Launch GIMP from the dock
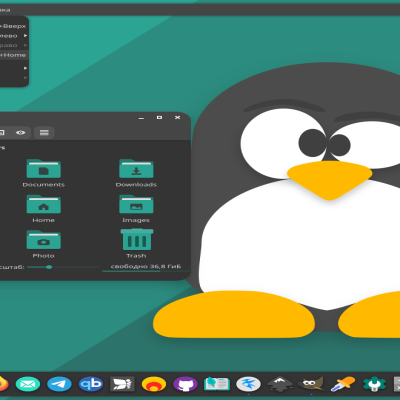This screenshot has height=400, width=400. pos(311,384)
